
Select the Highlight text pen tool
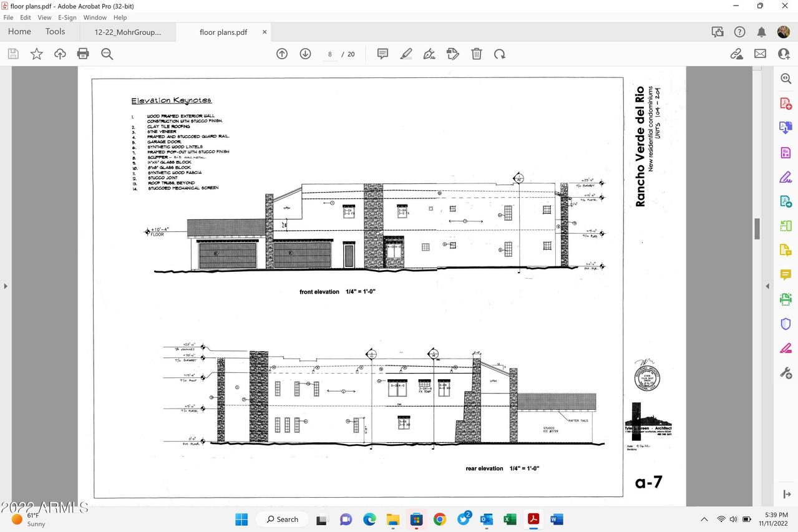coord(406,54)
